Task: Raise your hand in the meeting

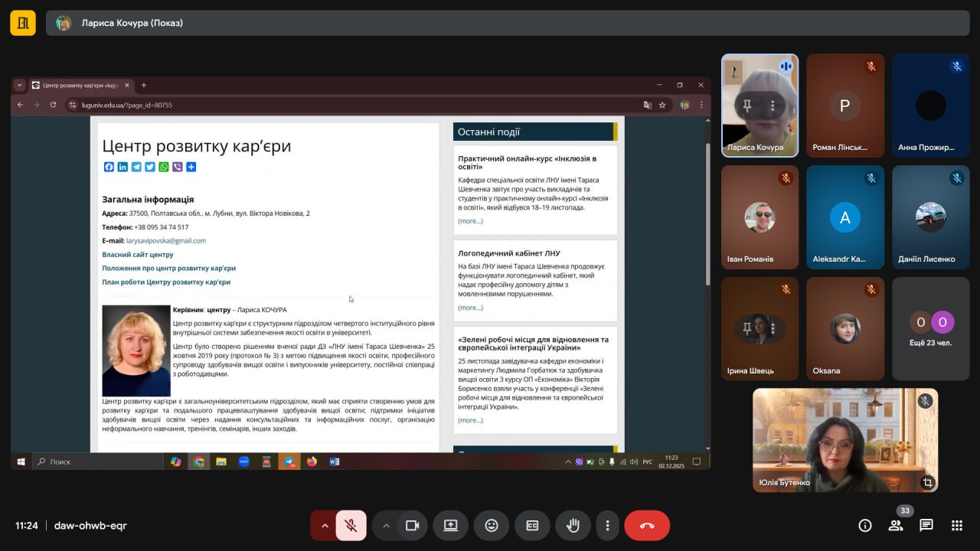Action: click(x=573, y=526)
